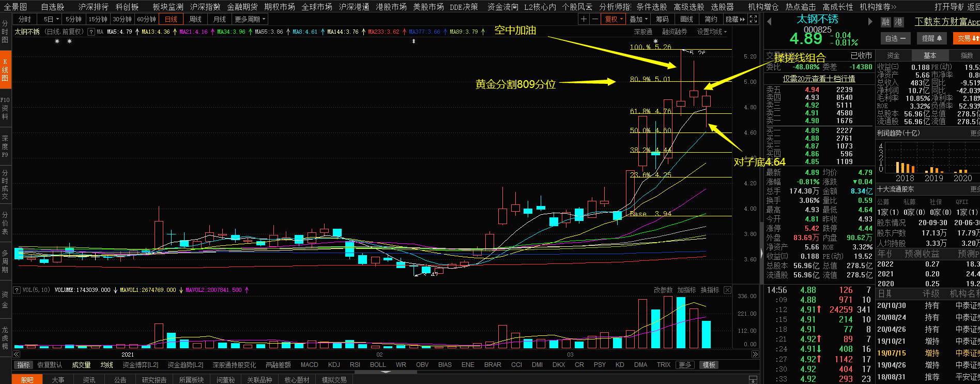
Task: Enable MACD indicator
Action: click(309, 365)
